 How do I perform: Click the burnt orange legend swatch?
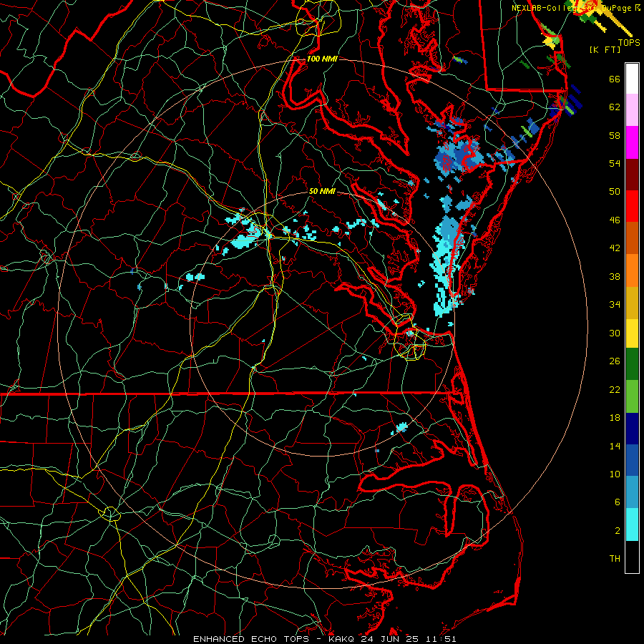coord(632,238)
